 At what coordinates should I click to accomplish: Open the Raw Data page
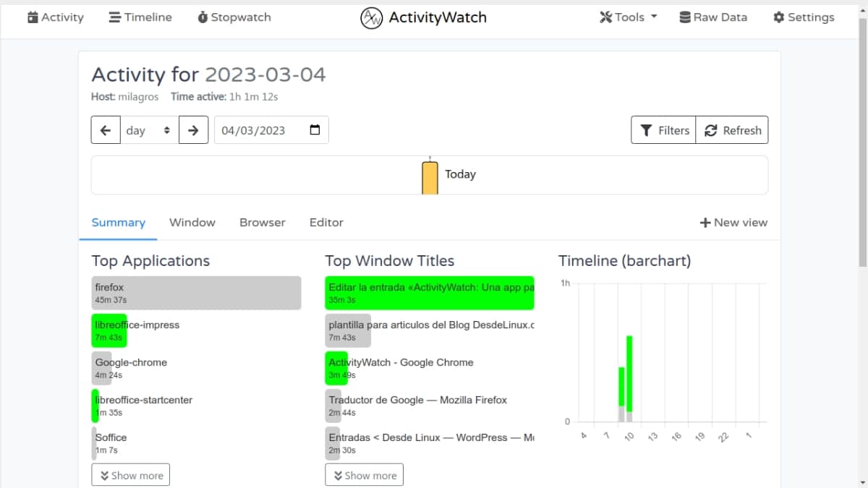713,17
